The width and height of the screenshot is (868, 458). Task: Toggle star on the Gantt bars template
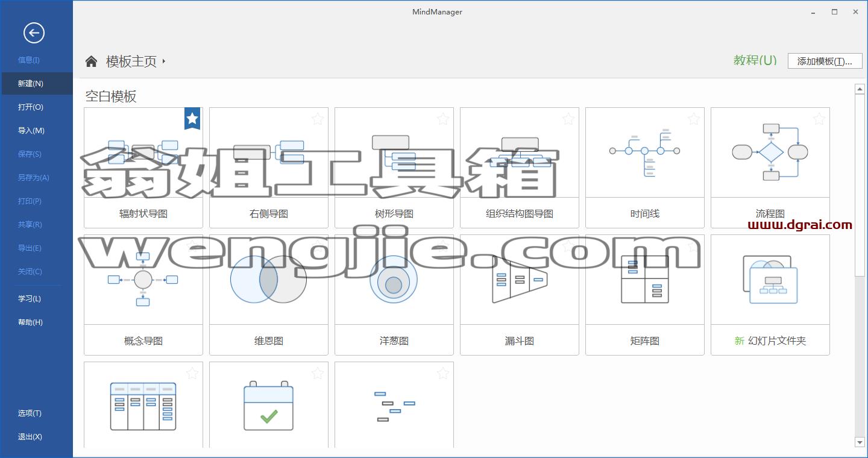443,374
